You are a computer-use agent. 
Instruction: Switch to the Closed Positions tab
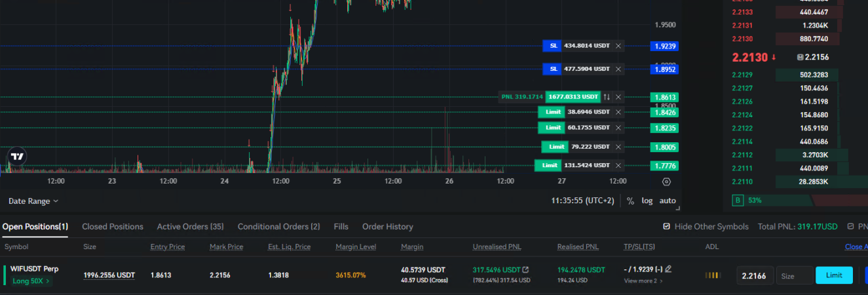pyautogui.click(x=112, y=227)
